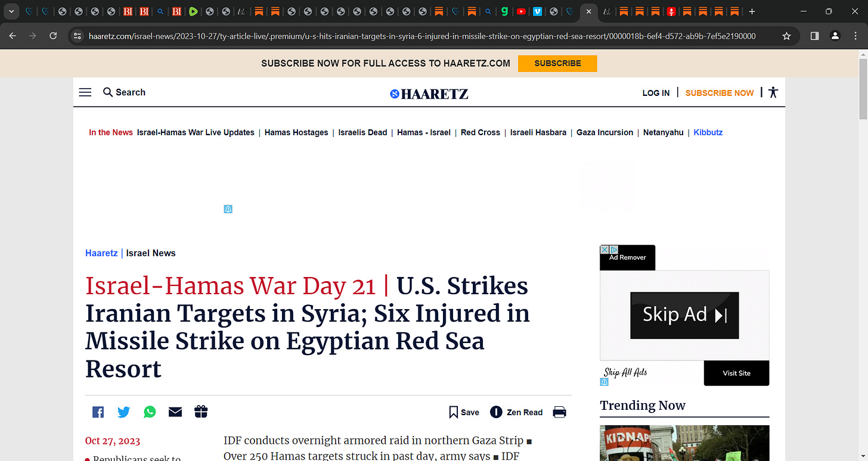Click SUBSCRIBE NOW in header
The image size is (868, 461).
point(720,93)
